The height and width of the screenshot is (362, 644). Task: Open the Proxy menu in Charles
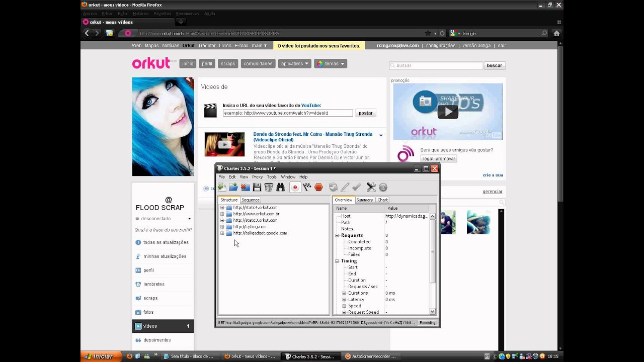point(258,177)
